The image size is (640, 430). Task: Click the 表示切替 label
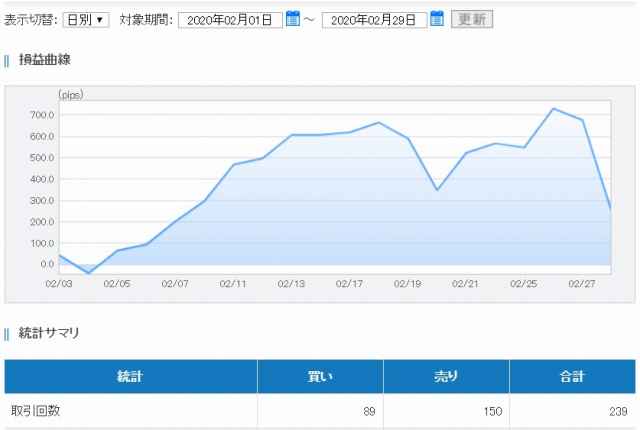(31, 20)
